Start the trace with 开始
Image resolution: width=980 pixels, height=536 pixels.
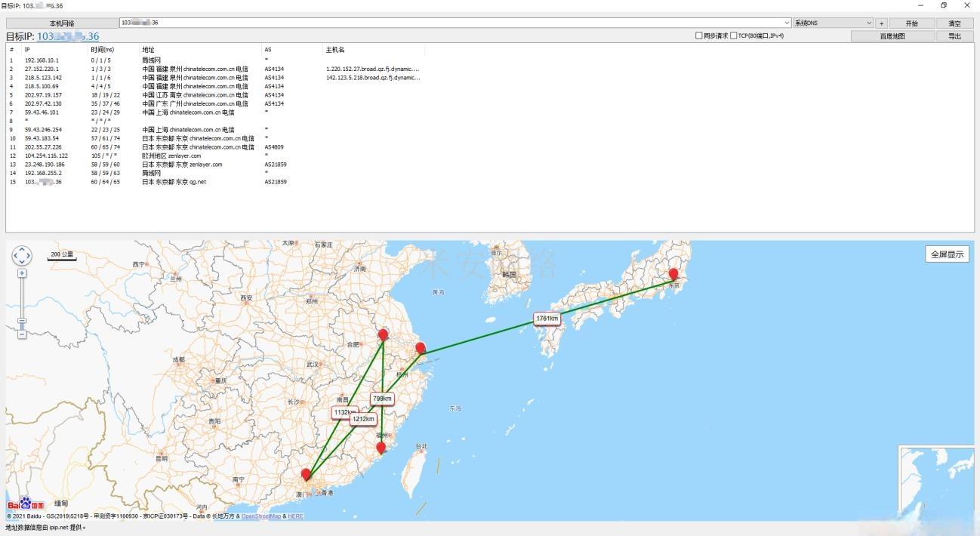coord(912,23)
